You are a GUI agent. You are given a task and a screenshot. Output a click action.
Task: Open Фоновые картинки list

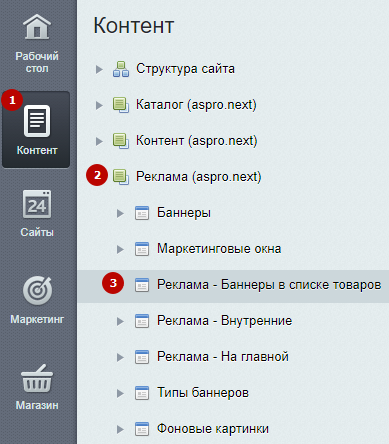[213, 429]
